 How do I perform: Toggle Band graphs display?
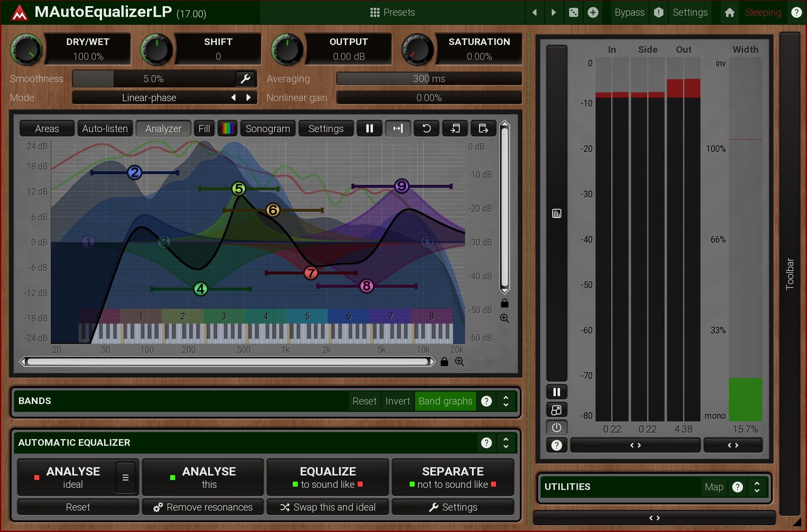[445, 401]
